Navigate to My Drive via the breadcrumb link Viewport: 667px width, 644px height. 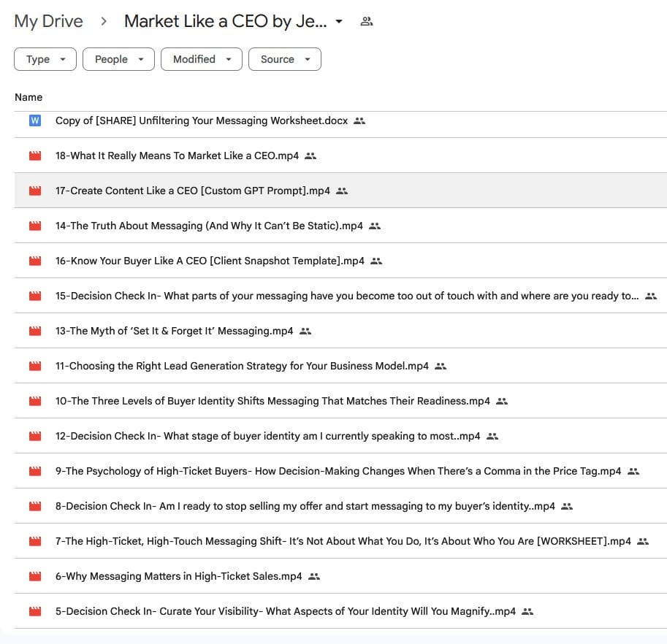(48, 21)
